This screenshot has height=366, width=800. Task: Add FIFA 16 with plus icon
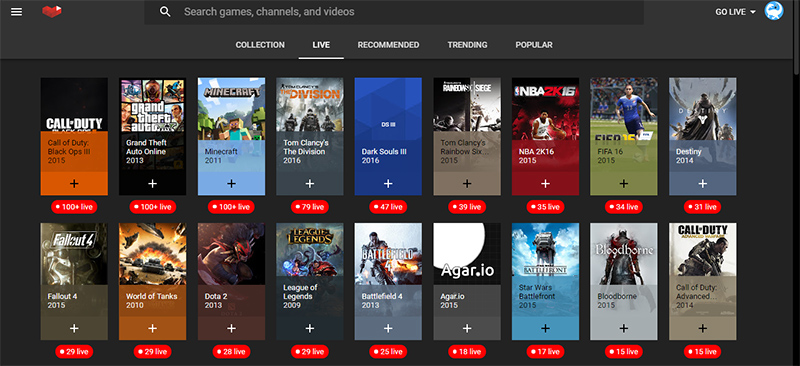pos(624,183)
